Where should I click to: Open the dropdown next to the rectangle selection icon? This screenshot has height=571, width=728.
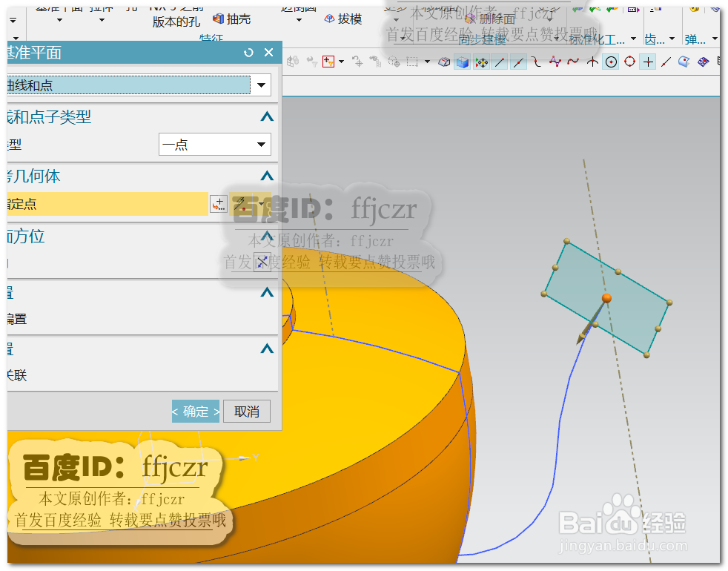(x=427, y=62)
